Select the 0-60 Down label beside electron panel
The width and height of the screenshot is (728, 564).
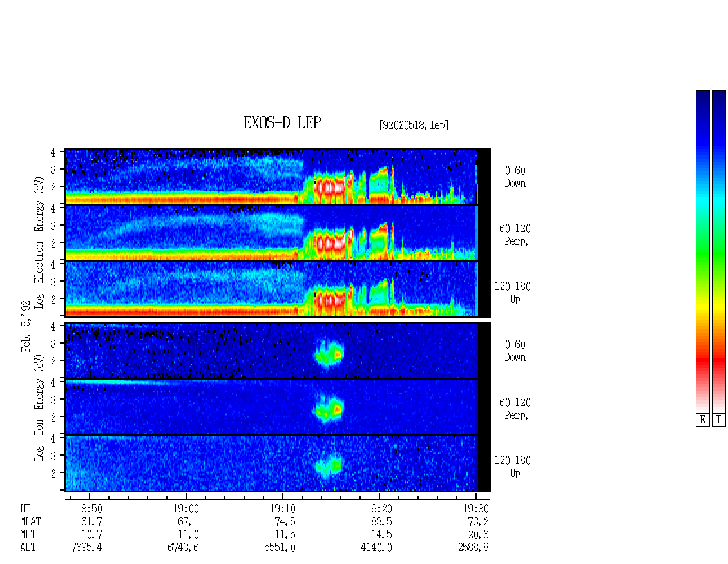coord(515,177)
